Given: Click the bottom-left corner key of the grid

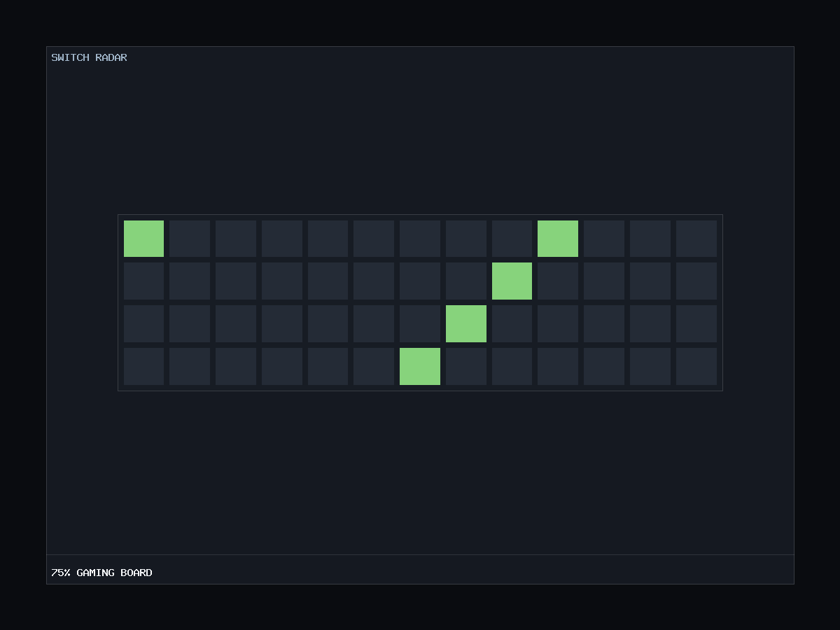Looking at the screenshot, I should point(143,366).
